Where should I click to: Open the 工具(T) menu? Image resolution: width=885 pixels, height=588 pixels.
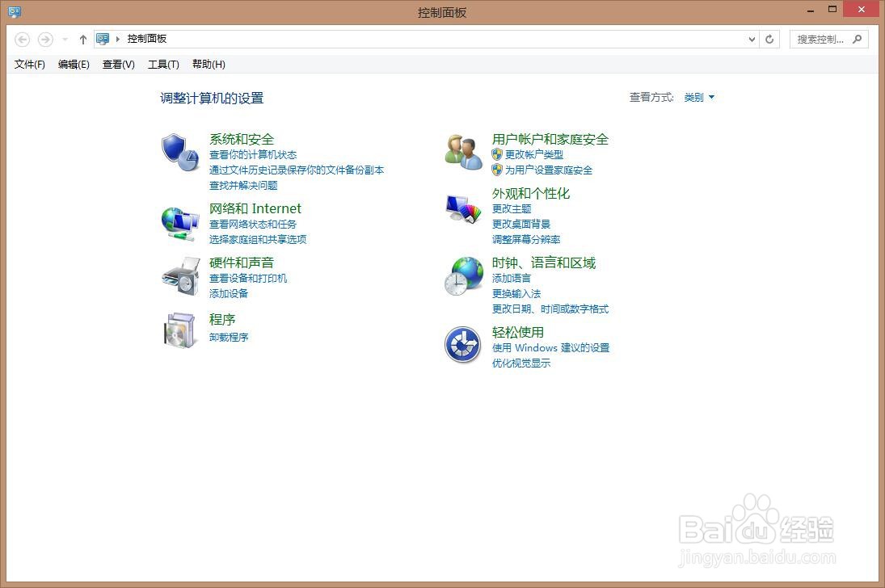(x=163, y=65)
